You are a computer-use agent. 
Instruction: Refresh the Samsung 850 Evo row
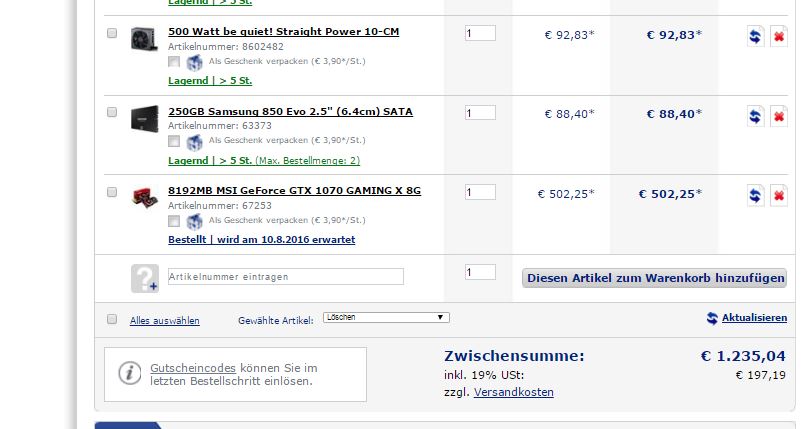click(x=755, y=116)
